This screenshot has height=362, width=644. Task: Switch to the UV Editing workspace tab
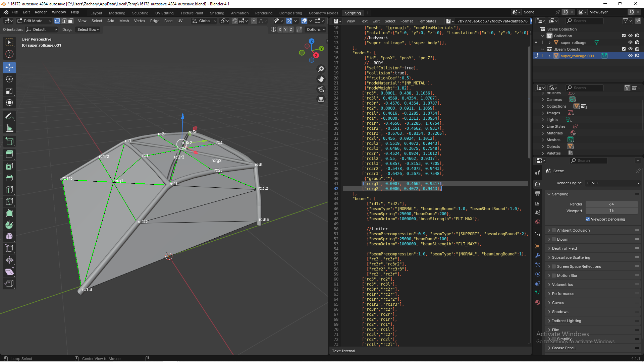[164, 13]
